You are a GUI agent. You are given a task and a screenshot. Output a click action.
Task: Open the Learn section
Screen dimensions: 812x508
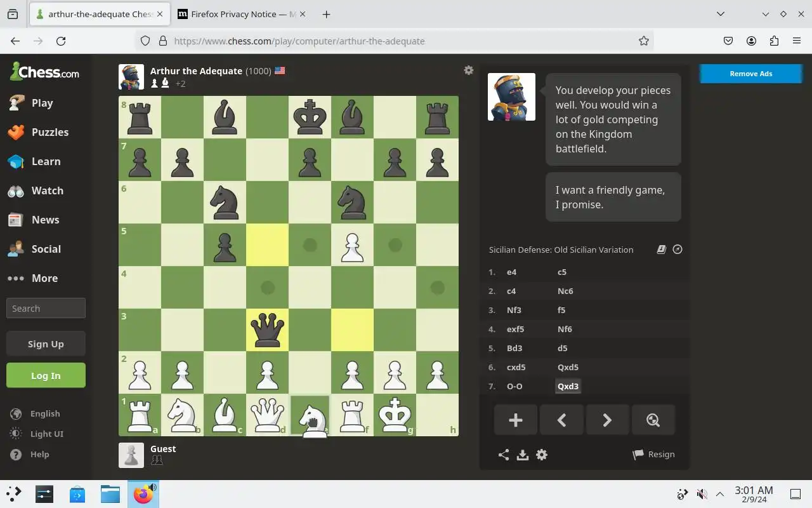(45, 161)
